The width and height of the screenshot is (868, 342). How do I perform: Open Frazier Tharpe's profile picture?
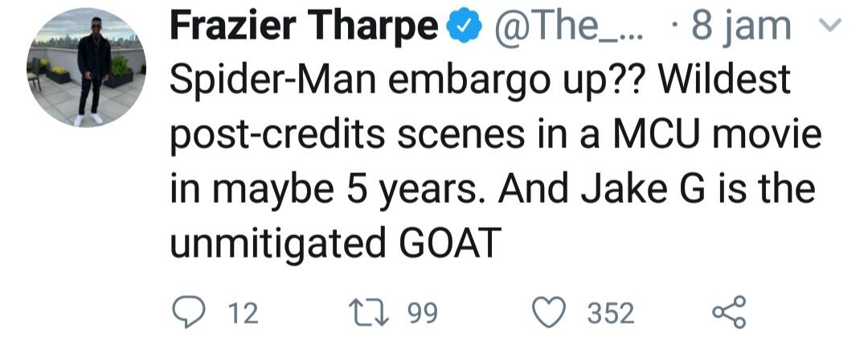click(86, 68)
